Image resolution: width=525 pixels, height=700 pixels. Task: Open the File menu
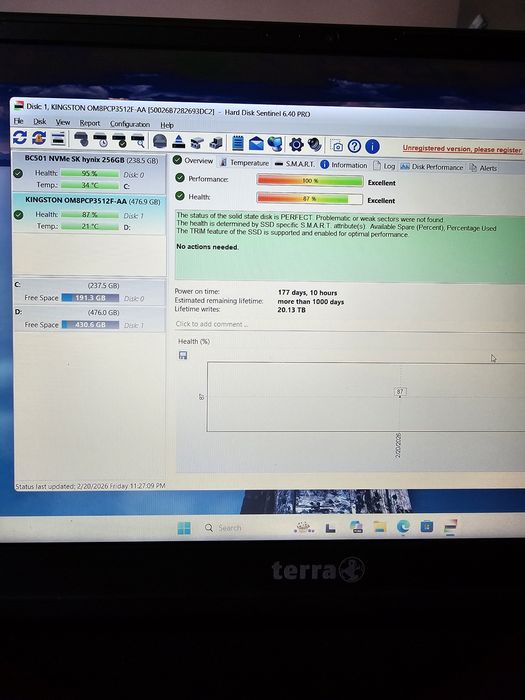pyautogui.click(x=18, y=121)
